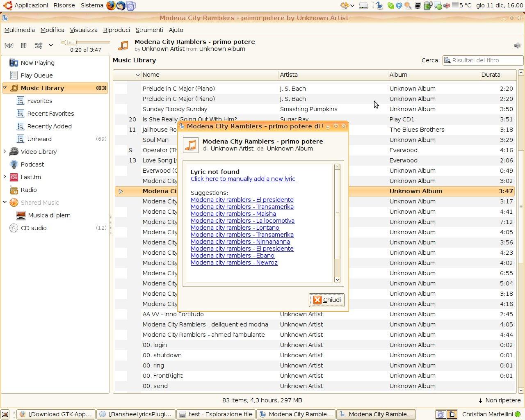The width and height of the screenshot is (525, 420).
Task: Click the previous track button
Action: (x=9, y=46)
